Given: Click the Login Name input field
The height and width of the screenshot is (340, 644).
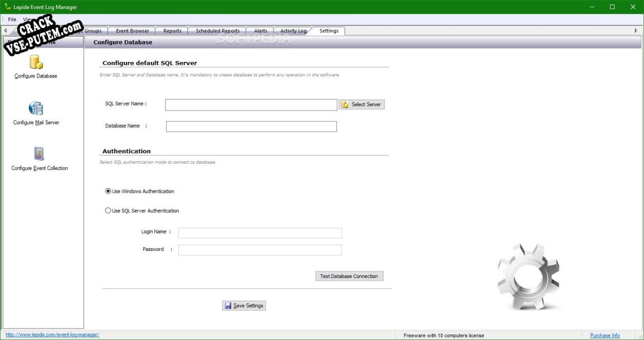Looking at the screenshot, I should point(260,233).
